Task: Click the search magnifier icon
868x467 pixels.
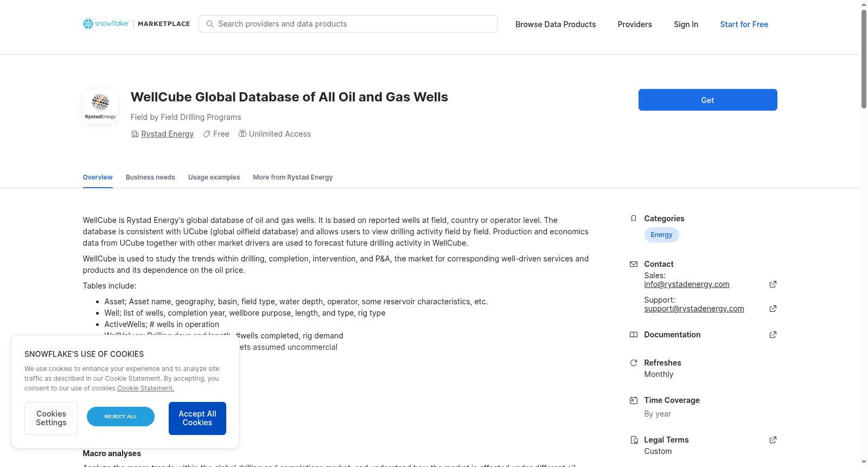Action: pyautogui.click(x=210, y=24)
